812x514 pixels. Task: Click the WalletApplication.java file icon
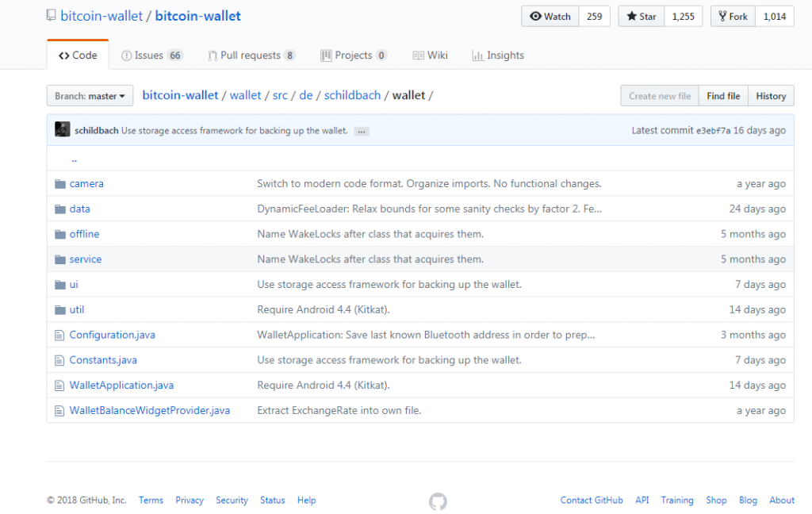tap(59, 385)
